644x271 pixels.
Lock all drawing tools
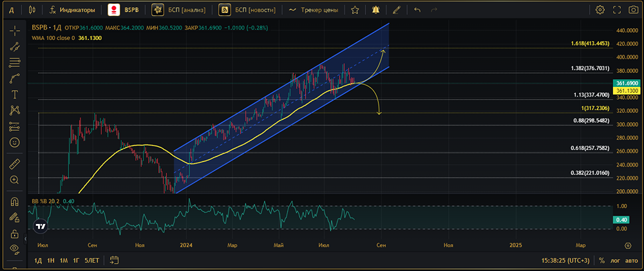[15, 234]
